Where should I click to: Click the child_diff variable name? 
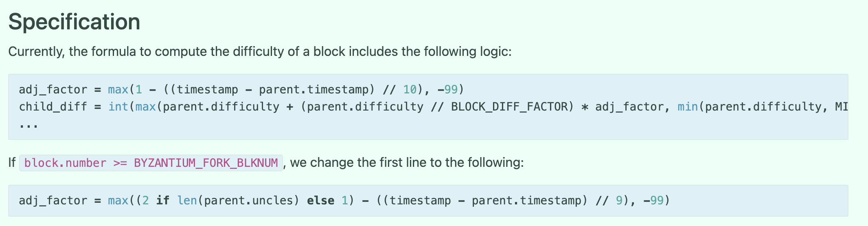coord(53,107)
